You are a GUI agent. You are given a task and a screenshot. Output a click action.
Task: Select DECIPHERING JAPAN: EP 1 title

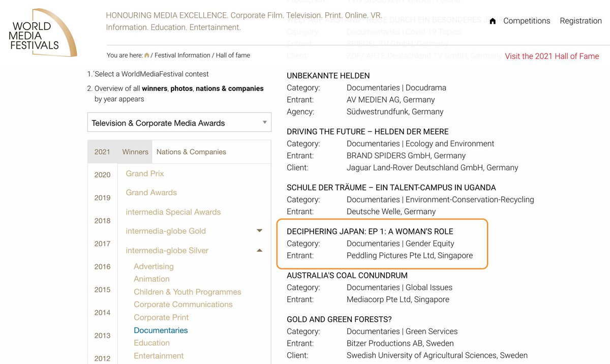coord(370,231)
